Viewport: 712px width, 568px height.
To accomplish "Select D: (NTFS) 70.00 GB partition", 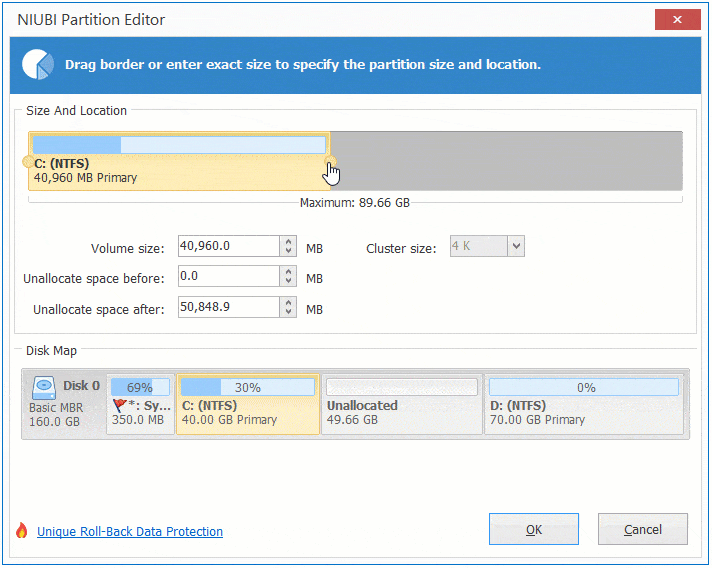I will tap(584, 412).
